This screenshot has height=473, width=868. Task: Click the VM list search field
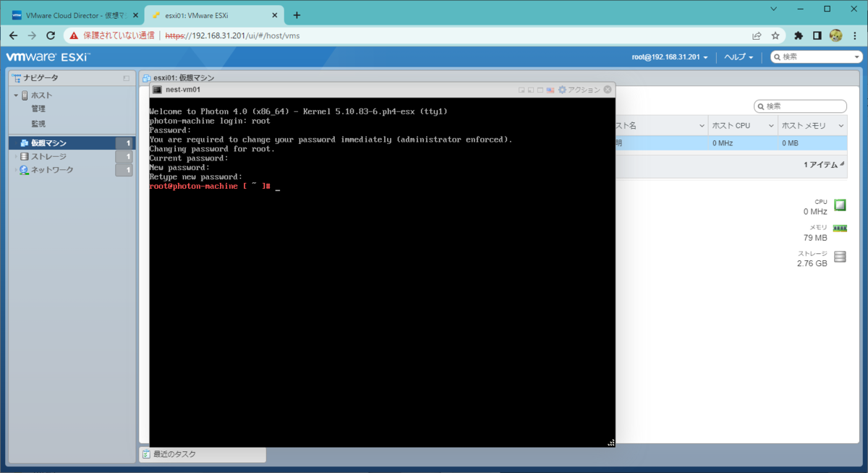[x=800, y=106]
